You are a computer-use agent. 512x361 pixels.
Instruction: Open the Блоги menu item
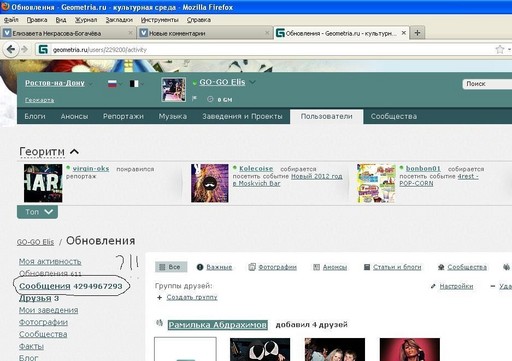coord(35,116)
